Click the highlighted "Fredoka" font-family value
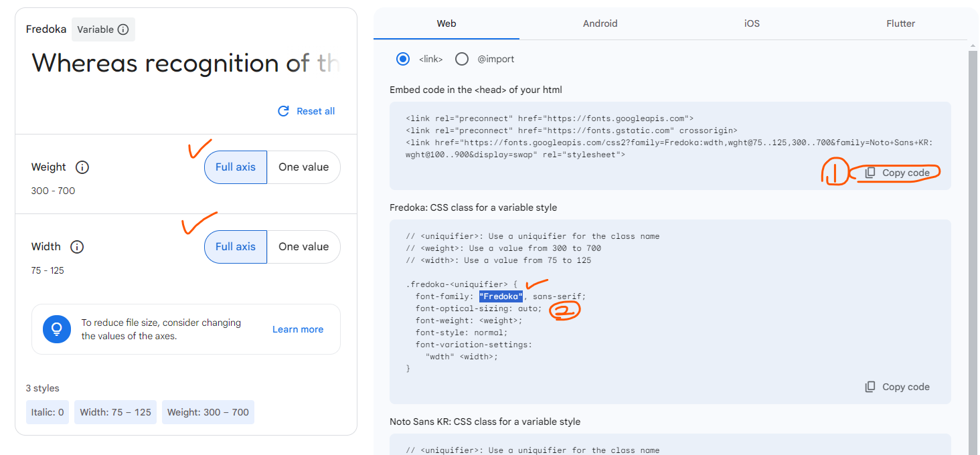Viewport: 980px width, 455px height. point(501,296)
